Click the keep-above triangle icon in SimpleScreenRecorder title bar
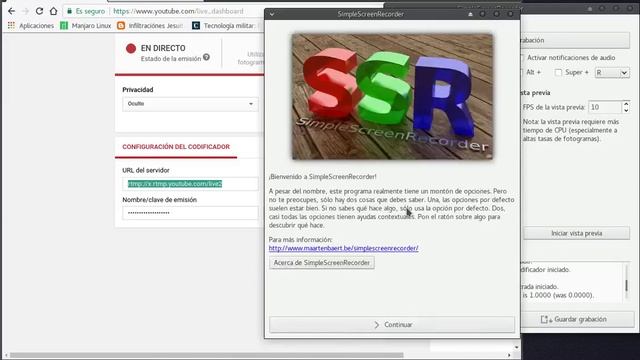The height and width of the screenshot is (360, 640). [x=470, y=14]
